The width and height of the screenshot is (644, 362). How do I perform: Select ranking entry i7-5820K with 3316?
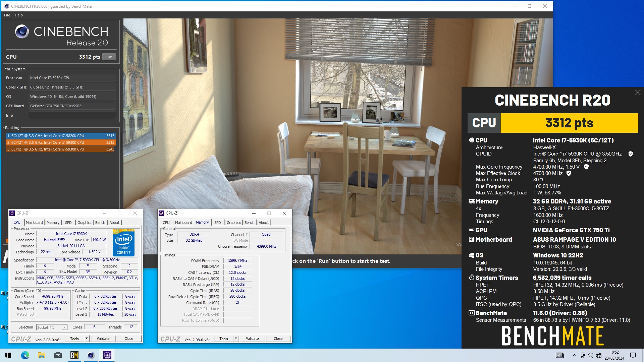pyautogui.click(x=61, y=136)
